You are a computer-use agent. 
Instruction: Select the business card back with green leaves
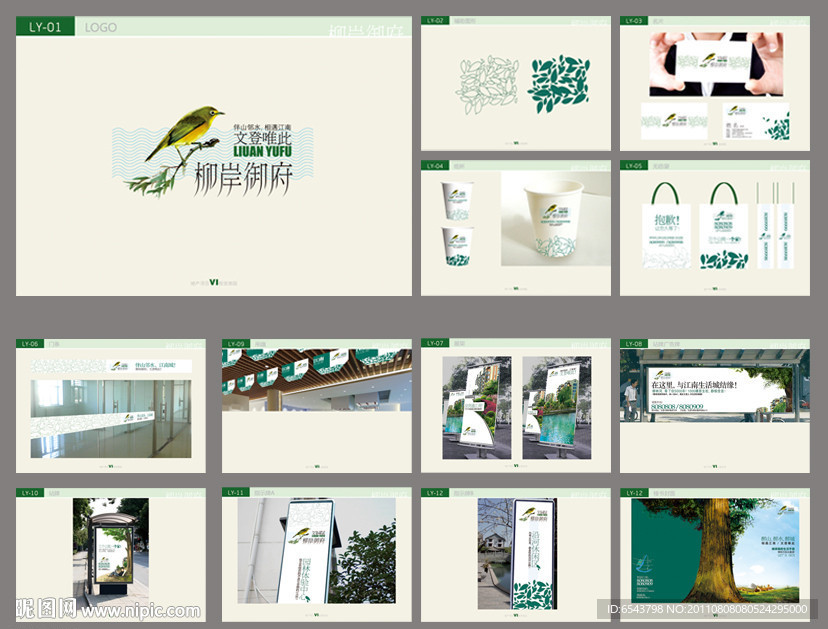pos(756,121)
